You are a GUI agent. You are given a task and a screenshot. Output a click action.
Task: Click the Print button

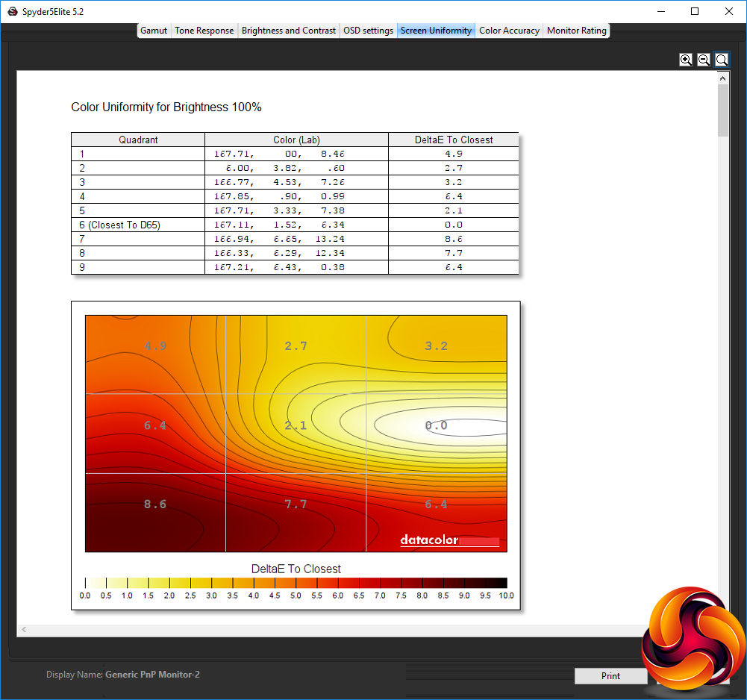click(610, 675)
